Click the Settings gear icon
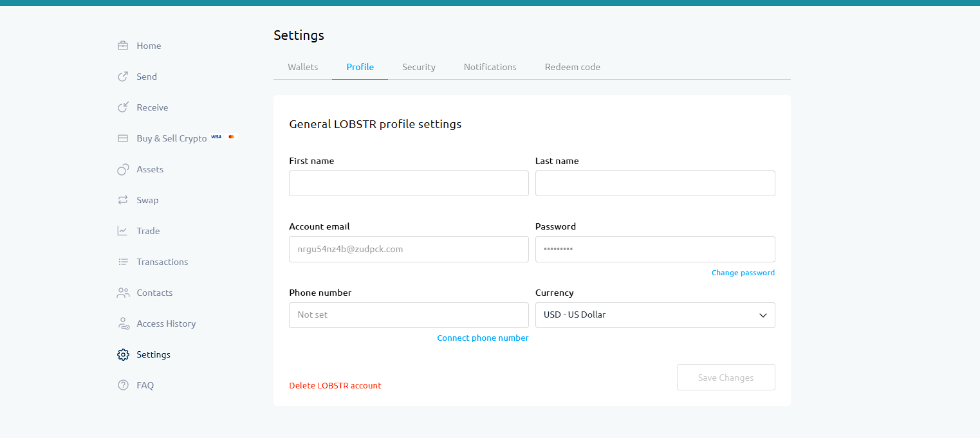This screenshot has width=980, height=438. point(123,354)
